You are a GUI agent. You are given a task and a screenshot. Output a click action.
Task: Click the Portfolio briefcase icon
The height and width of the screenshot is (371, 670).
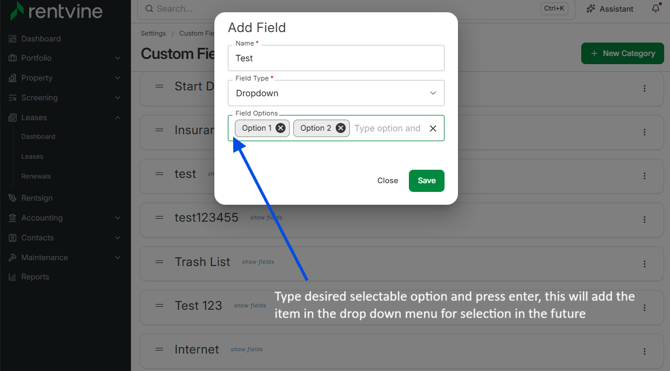click(12, 58)
